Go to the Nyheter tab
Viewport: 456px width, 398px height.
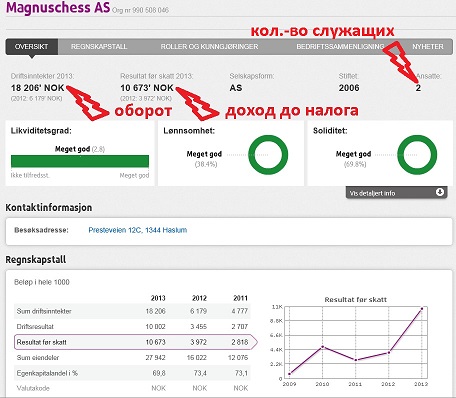click(x=428, y=47)
